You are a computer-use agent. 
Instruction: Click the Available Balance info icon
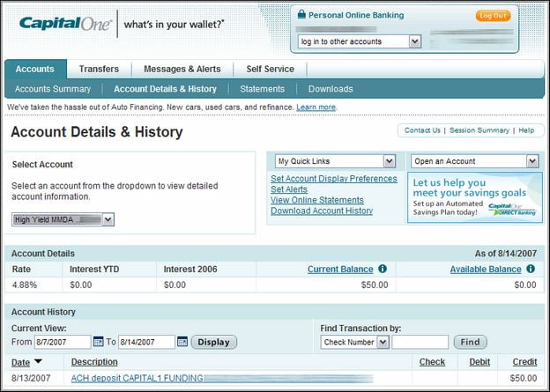[531, 269]
